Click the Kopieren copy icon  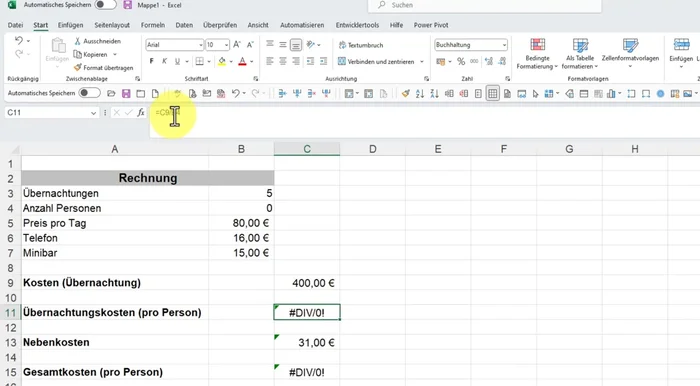click(x=78, y=54)
